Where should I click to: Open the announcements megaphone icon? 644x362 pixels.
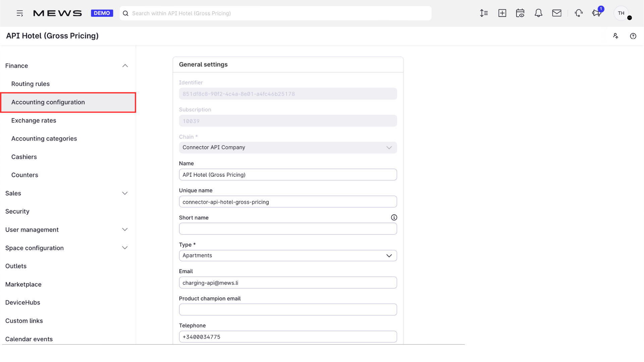point(597,13)
